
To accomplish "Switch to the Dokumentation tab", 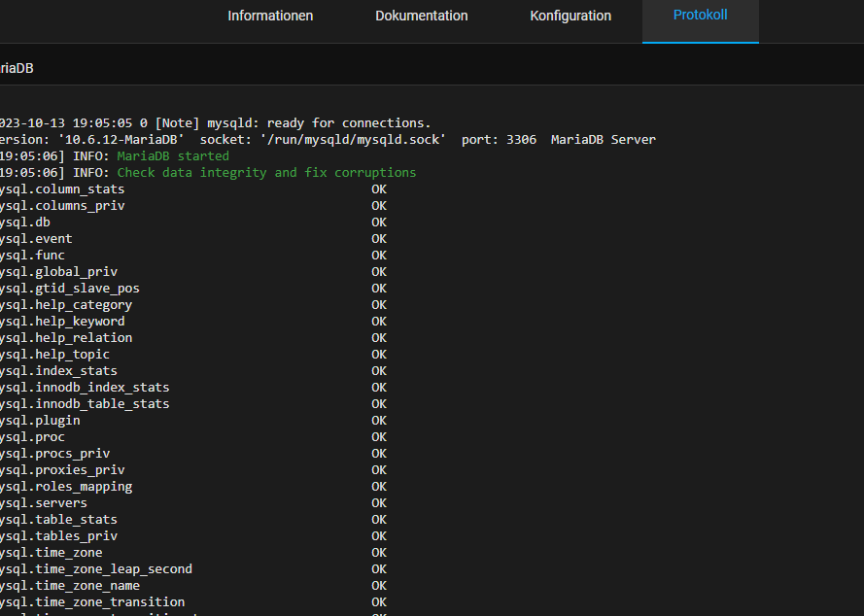I will [422, 16].
